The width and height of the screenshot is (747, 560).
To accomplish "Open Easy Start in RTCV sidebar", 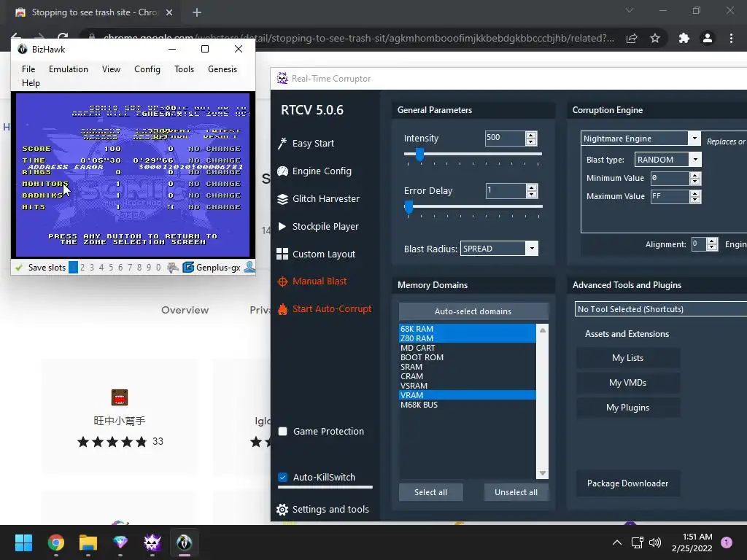I will click(306, 144).
